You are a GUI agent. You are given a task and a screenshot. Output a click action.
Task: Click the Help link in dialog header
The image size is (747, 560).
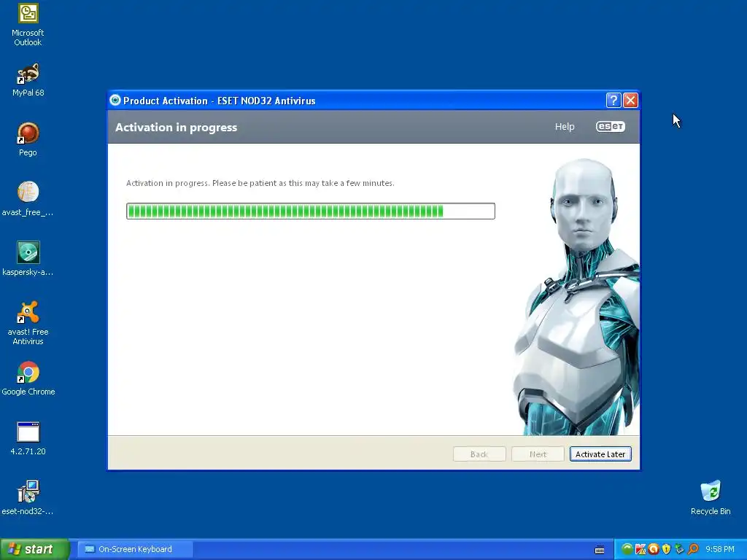565,127
